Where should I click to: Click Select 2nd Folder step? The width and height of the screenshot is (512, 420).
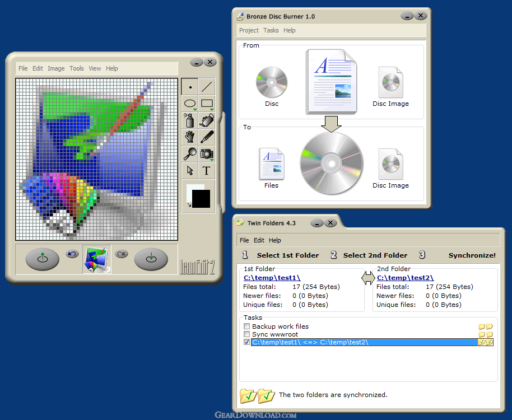(375, 255)
